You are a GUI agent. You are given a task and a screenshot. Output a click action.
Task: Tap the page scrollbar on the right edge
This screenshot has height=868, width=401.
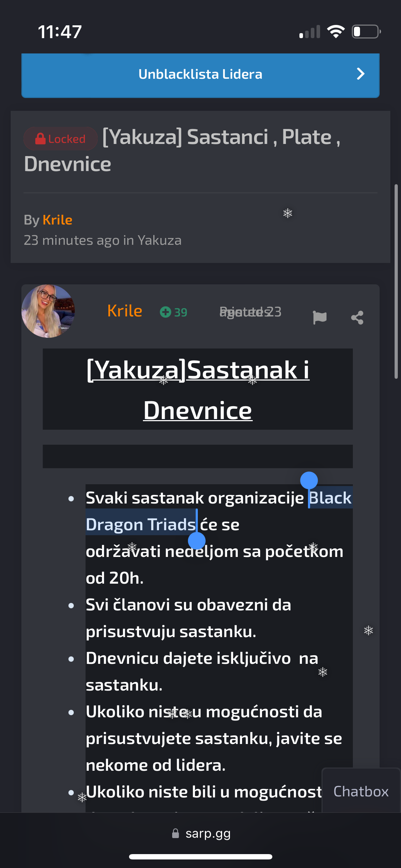[x=396, y=281]
